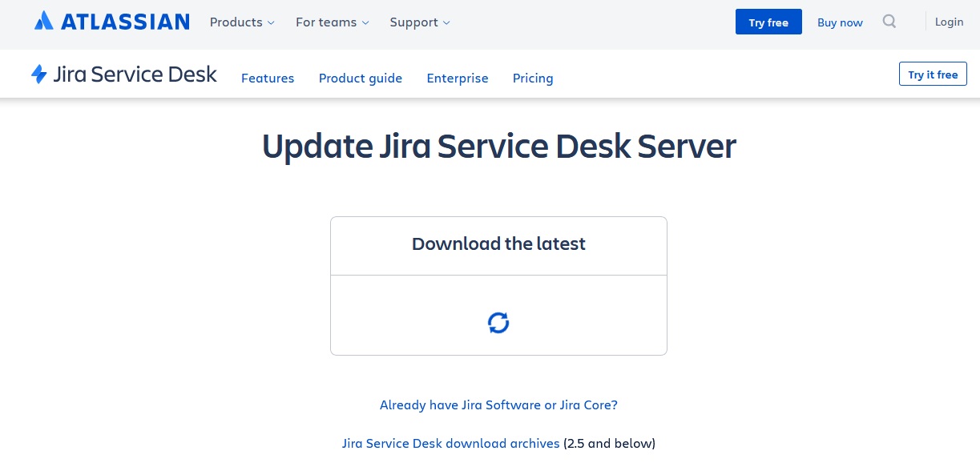Click the Try it free button
Viewport: 980px width, 475px height.
point(933,74)
